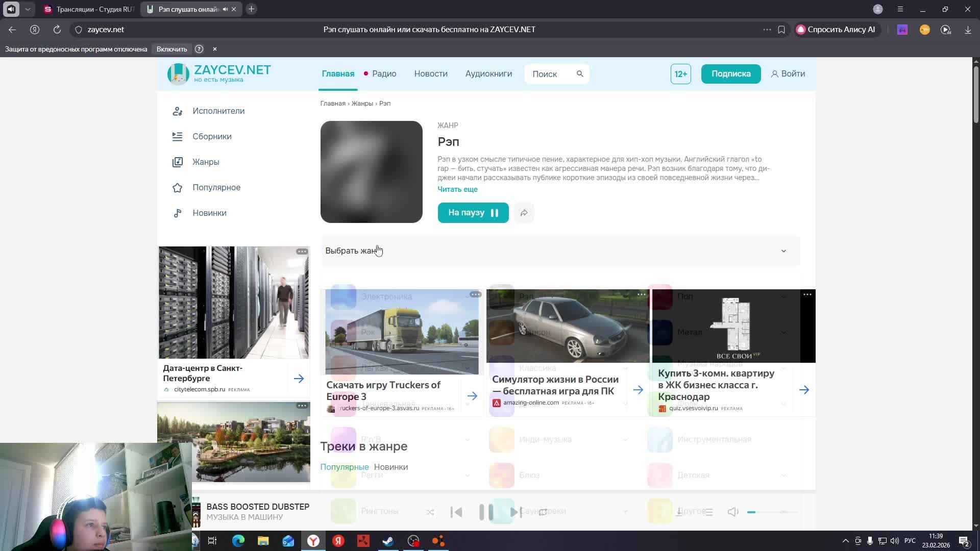Adjust the player volume slider
Viewport: 980px width, 551px height.
(x=772, y=512)
